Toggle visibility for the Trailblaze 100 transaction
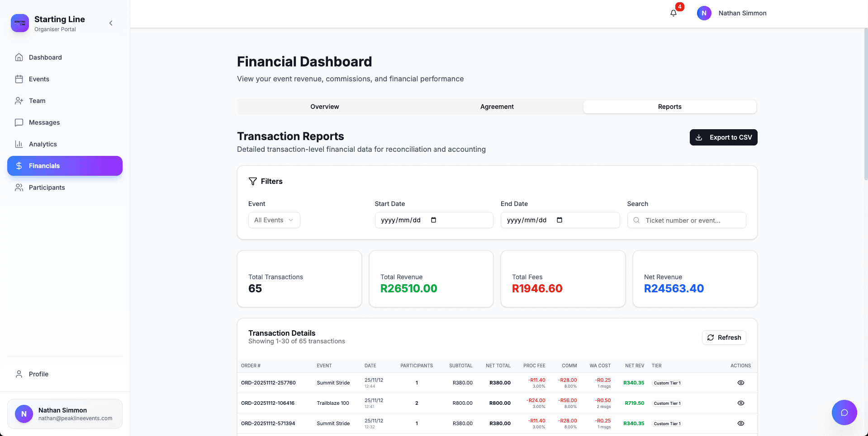Image resolution: width=868 pixels, height=436 pixels. (x=740, y=403)
